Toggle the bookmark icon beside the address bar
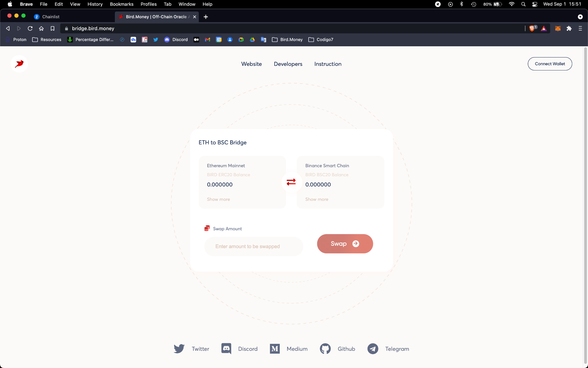This screenshot has height=368, width=588. coord(52,28)
